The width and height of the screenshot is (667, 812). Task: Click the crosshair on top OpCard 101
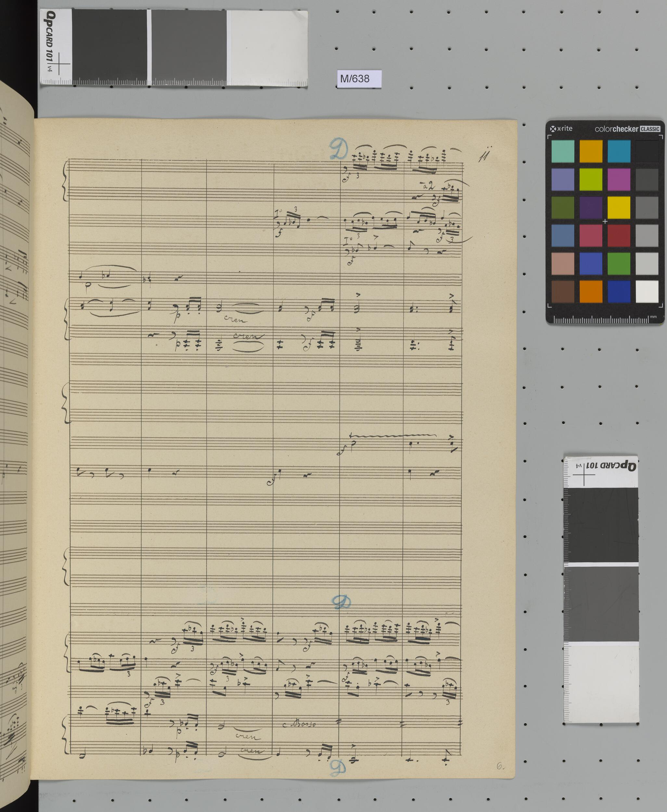tap(59, 63)
